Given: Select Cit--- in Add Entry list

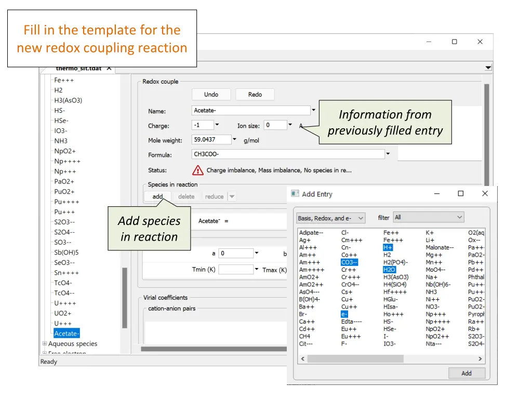Looking at the screenshot, I should [x=305, y=344].
